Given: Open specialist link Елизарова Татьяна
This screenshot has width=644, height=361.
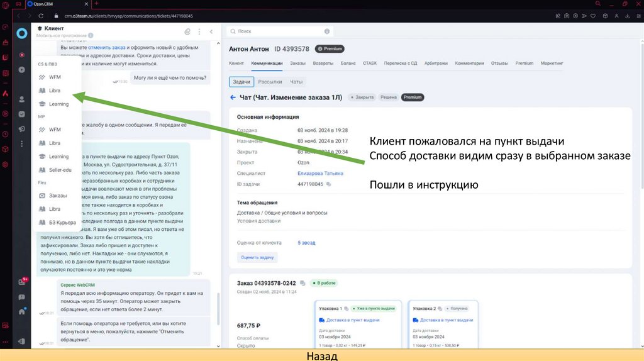Looking at the screenshot, I should pos(320,174).
